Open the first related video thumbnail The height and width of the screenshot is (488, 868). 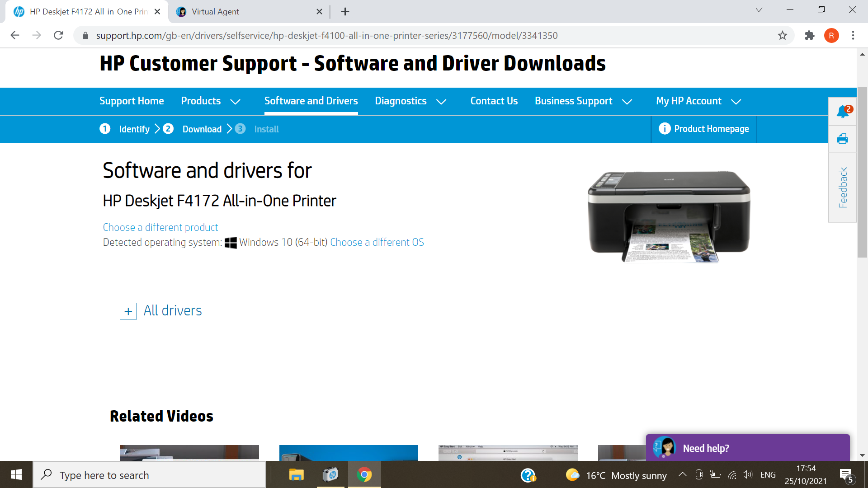point(189,453)
